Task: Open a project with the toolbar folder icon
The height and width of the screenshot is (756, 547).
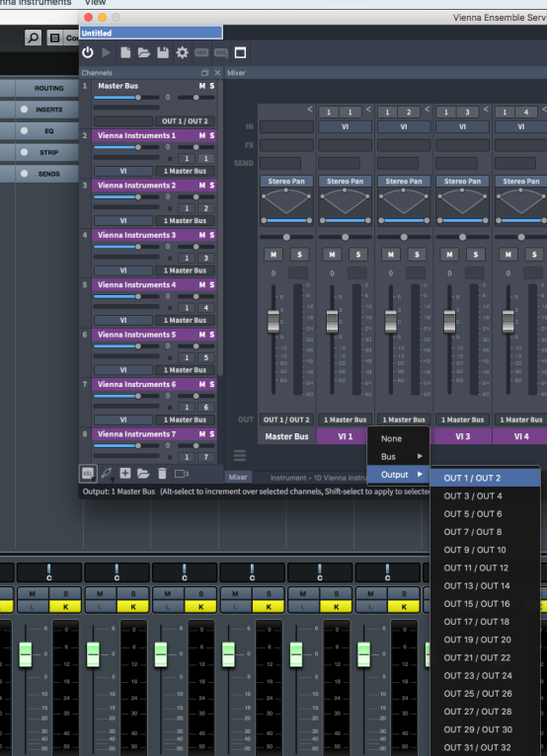Action: point(144,52)
